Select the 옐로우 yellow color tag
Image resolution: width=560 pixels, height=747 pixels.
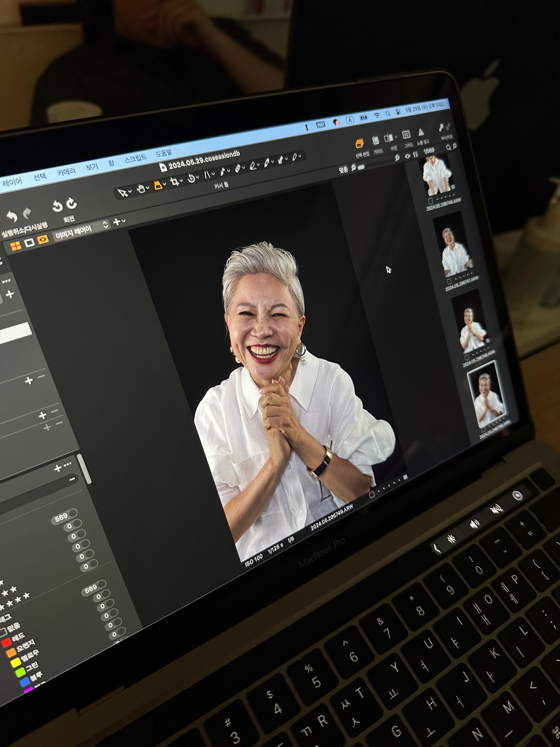point(16,663)
